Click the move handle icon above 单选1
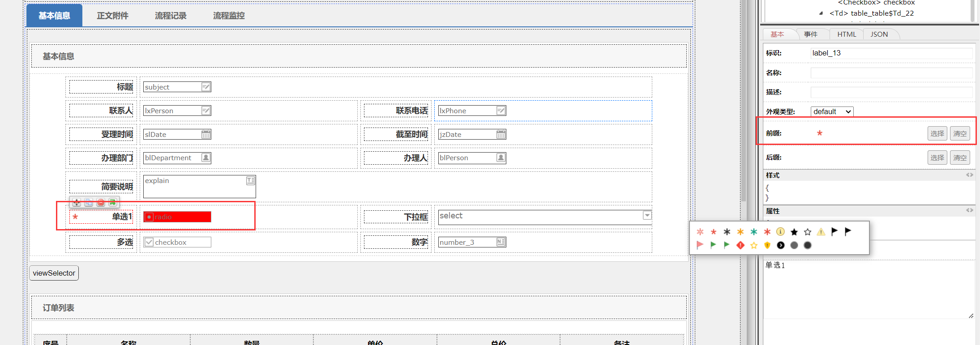The height and width of the screenshot is (345, 980). click(77, 203)
